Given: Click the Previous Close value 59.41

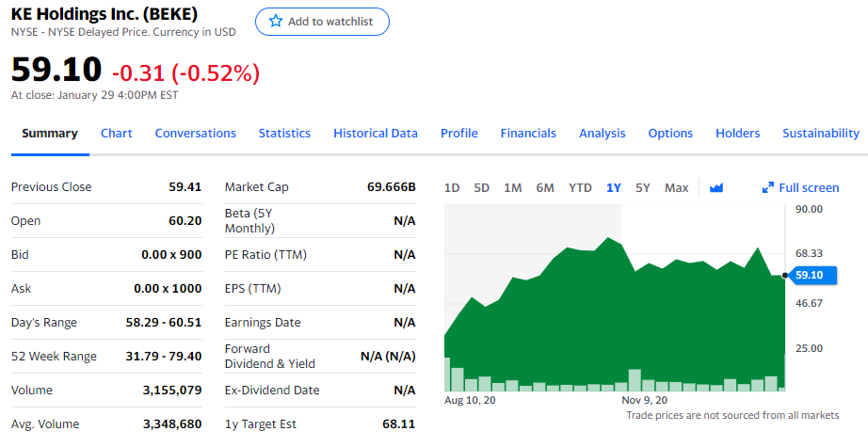Looking at the screenshot, I should [185, 187].
